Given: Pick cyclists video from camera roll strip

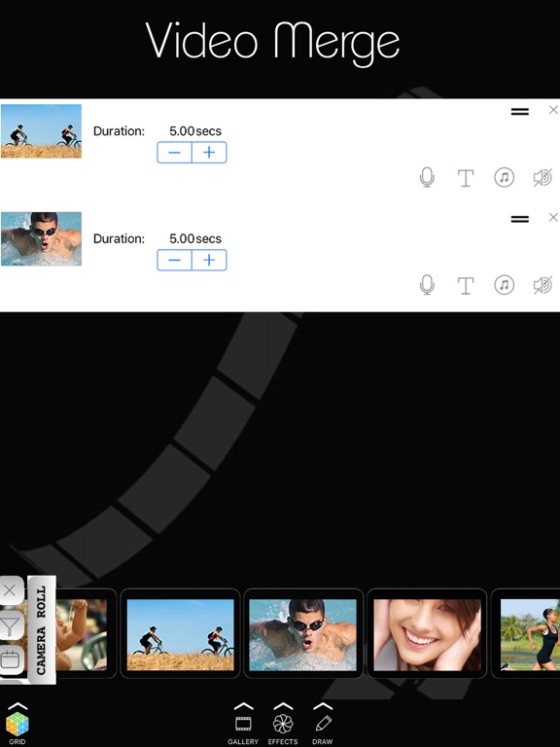Looking at the screenshot, I should pyautogui.click(x=180, y=634).
